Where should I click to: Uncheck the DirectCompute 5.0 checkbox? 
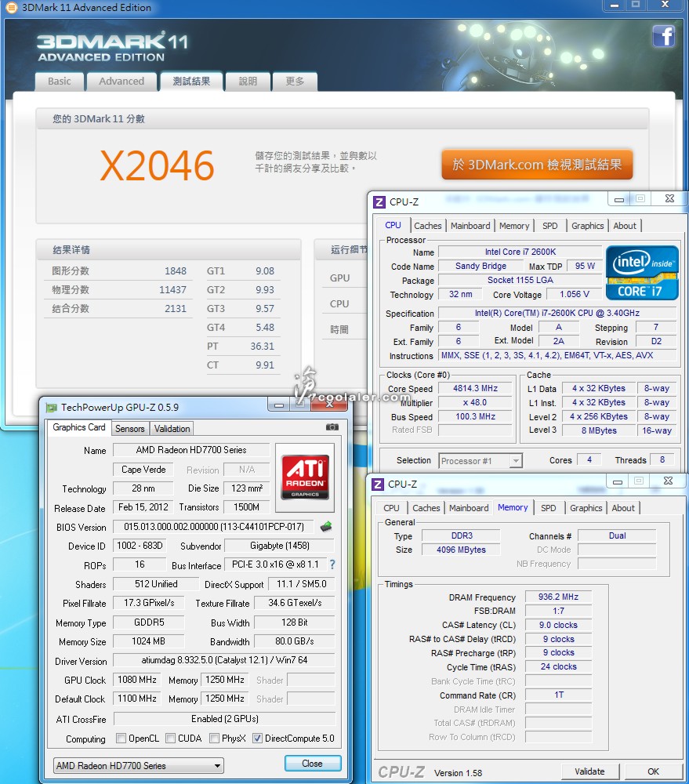click(258, 739)
